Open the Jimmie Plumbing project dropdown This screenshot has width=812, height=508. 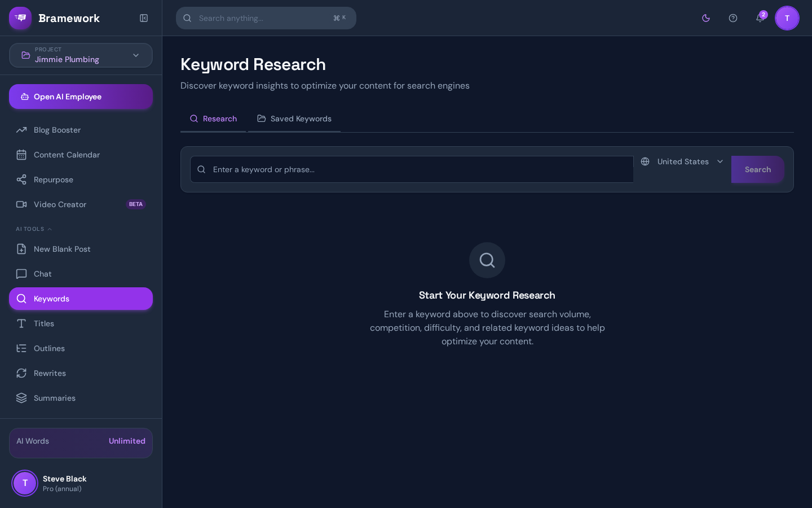coord(81,55)
